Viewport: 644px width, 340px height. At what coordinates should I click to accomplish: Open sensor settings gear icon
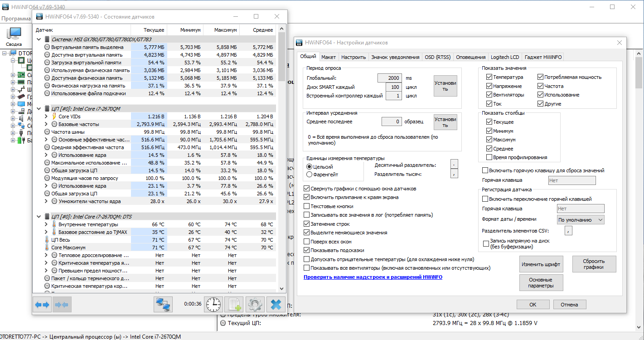(255, 305)
